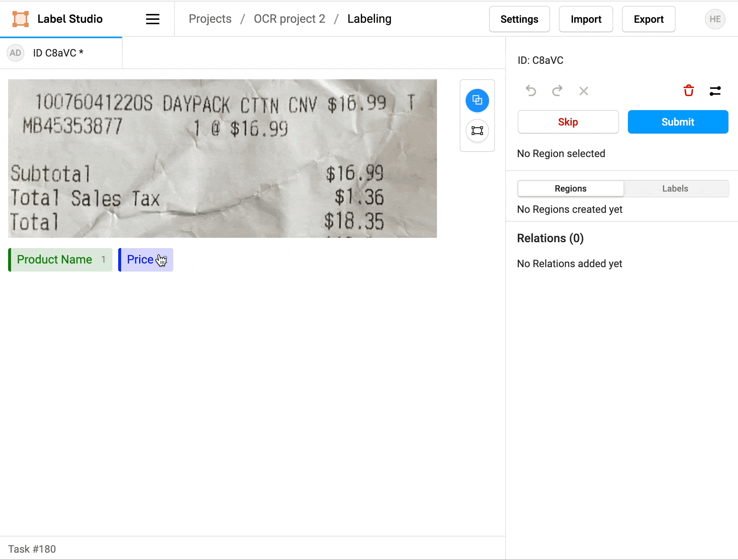This screenshot has width=738, height=560.
Task: Click the AD annotator avatar
Action: tap(15, 53)
